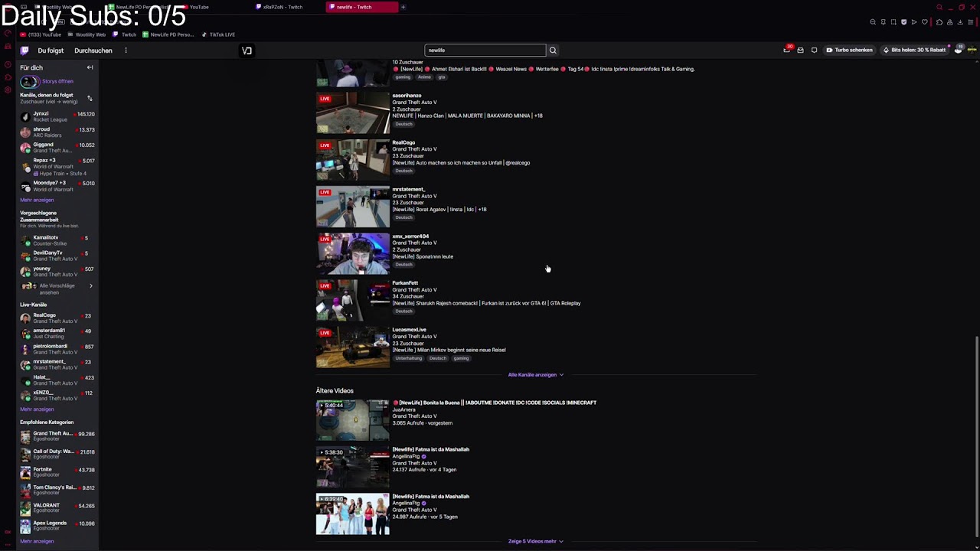Open browser snapshot tool icon
The image size is (980, 551).
(893, 22)
